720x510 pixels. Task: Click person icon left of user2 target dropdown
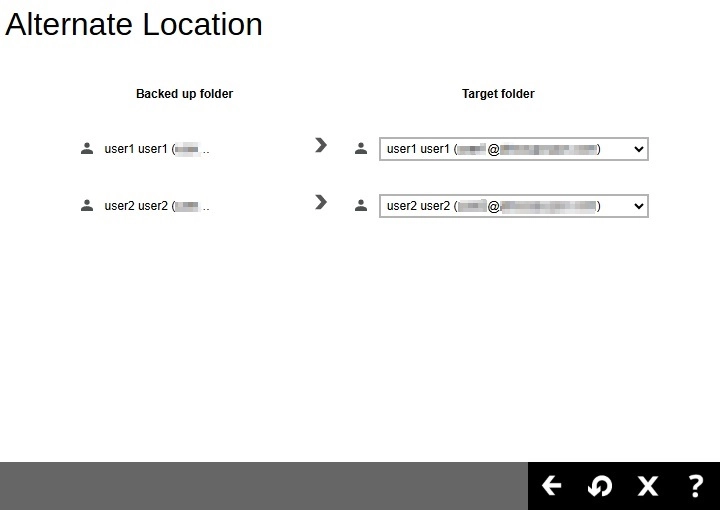click(x=361, y=206)
